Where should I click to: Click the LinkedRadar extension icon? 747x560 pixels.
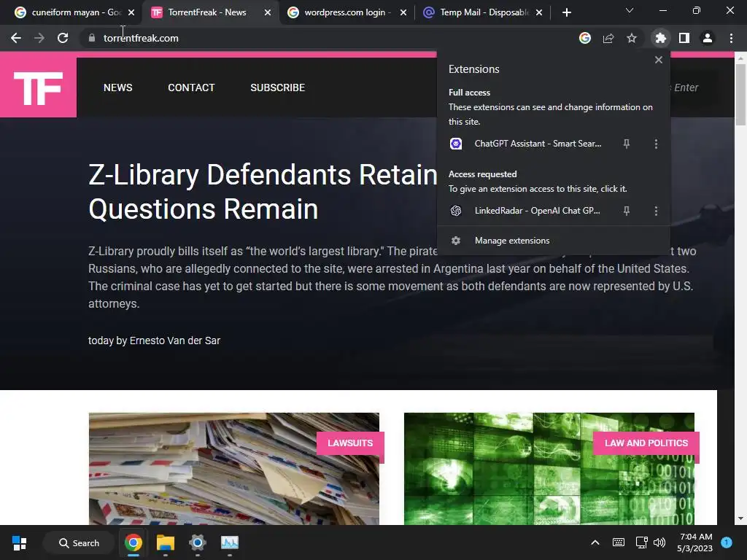456,211
